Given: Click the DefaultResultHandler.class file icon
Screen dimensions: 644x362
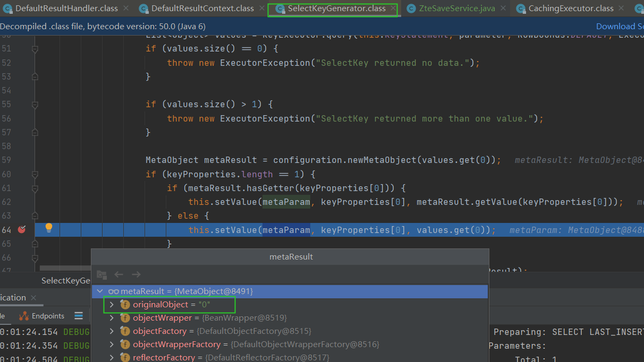Looking at the screenshot, I should pos(8,8).
